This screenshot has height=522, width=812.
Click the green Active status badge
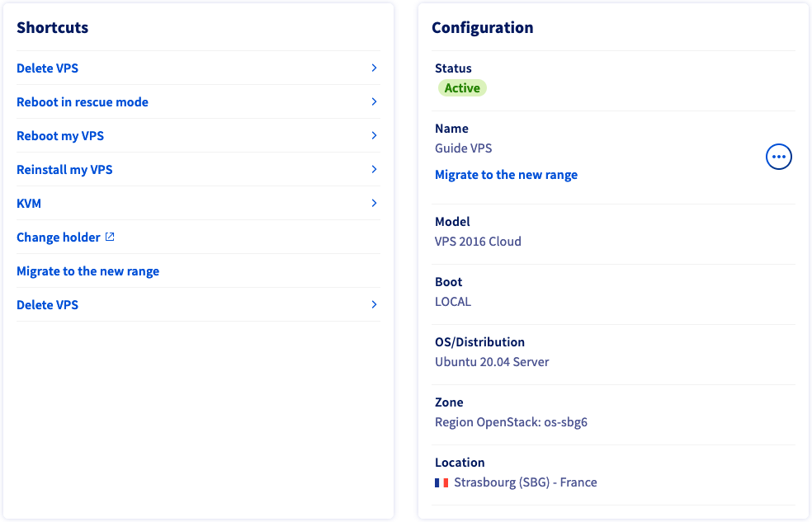(x=462, y=88)
